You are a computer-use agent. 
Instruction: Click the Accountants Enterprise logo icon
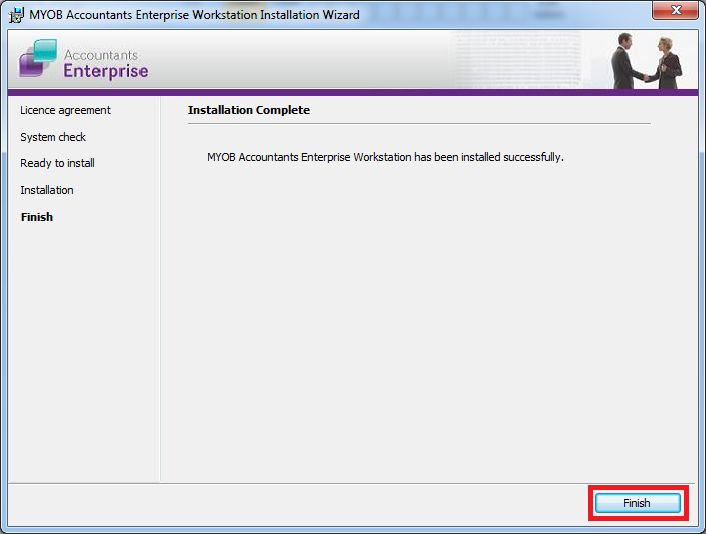(x=38, y=59)
